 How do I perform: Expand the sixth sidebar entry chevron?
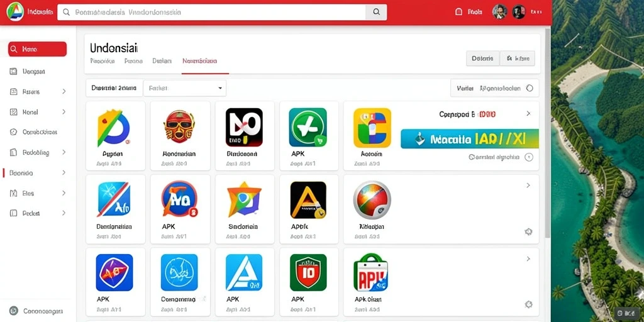pos(64,152)
